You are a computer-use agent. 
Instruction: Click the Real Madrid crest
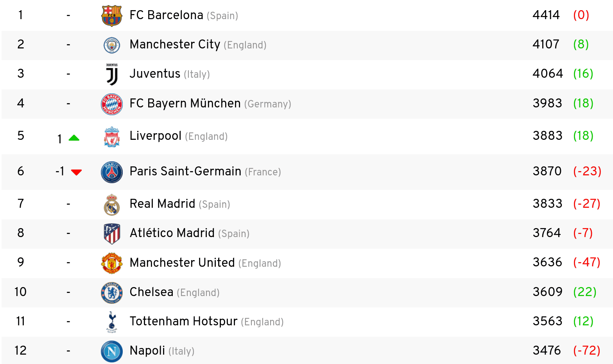pos(112,205)
